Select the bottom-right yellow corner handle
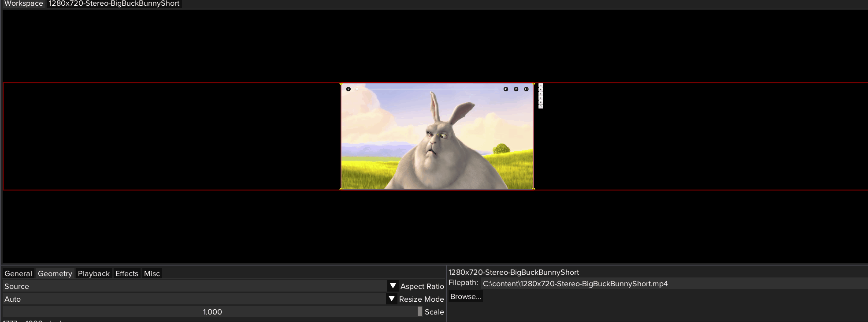Viewport: 868px width, 322px height. tap(534, 189)
